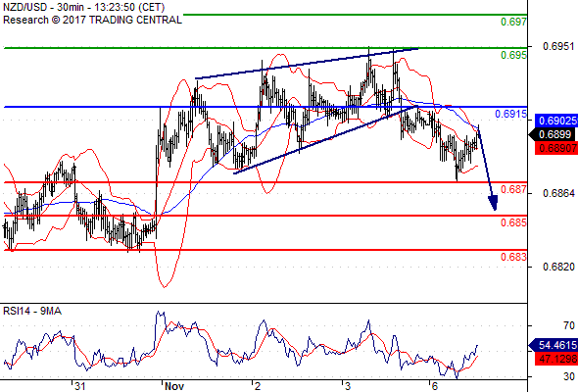This screenshot has height=392, width=578.
Task: Click the 0.6915 blue pivot label
Action: click(x=511, y=114)
